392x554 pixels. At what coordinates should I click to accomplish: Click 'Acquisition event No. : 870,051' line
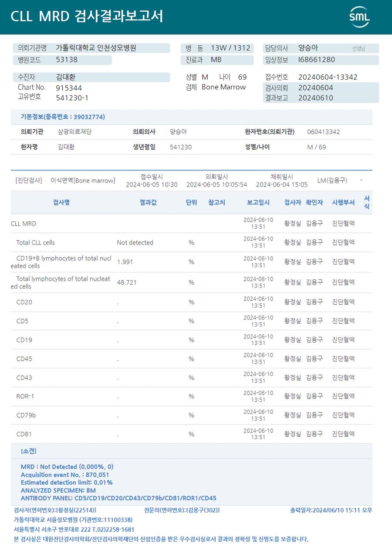coord(65,474)
